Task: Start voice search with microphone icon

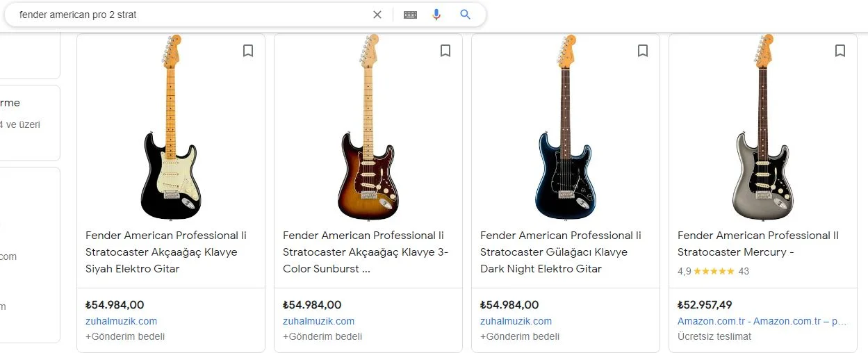Action: click(436, 15)
